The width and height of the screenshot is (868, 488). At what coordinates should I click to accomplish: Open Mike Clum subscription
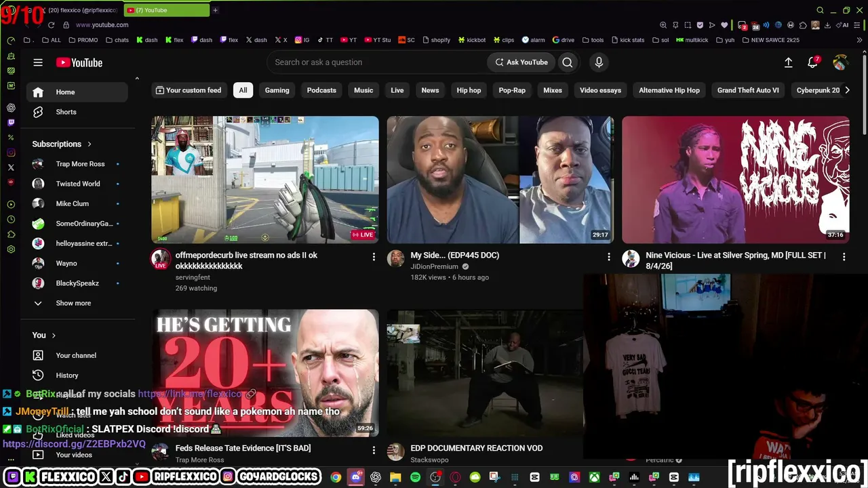point(77,203)
